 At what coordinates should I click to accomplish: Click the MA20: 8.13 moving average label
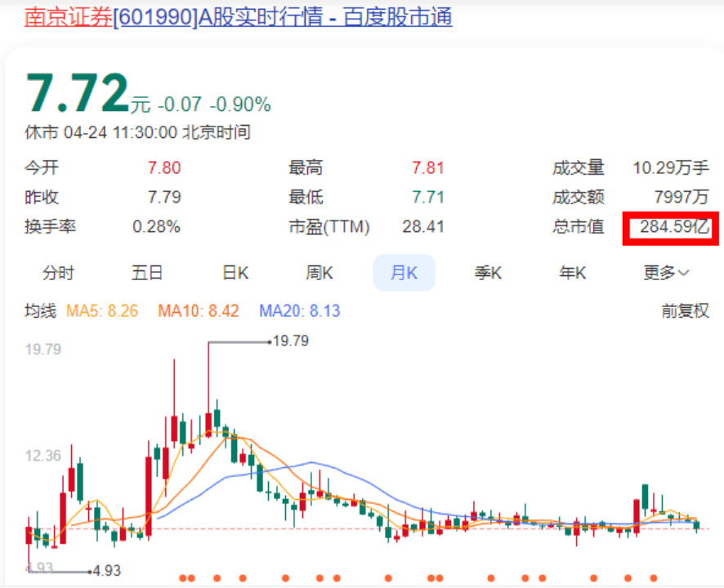coord(300,310)
